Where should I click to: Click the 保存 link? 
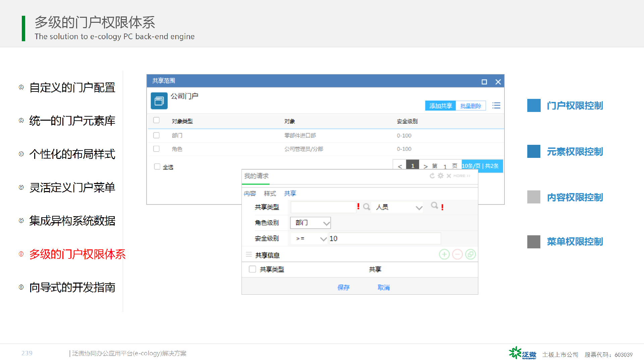click(343, 287)
